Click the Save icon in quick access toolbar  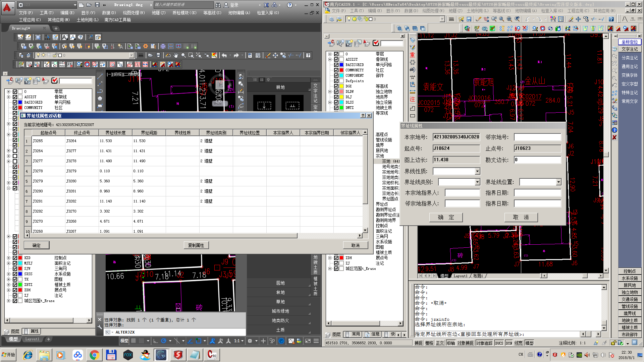click(x=97, y=5)
